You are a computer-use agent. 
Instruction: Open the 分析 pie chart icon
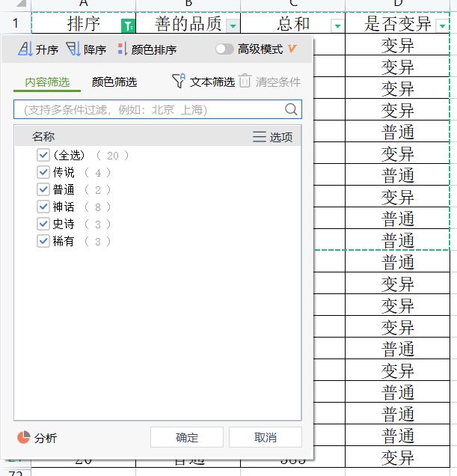[24, 437]
